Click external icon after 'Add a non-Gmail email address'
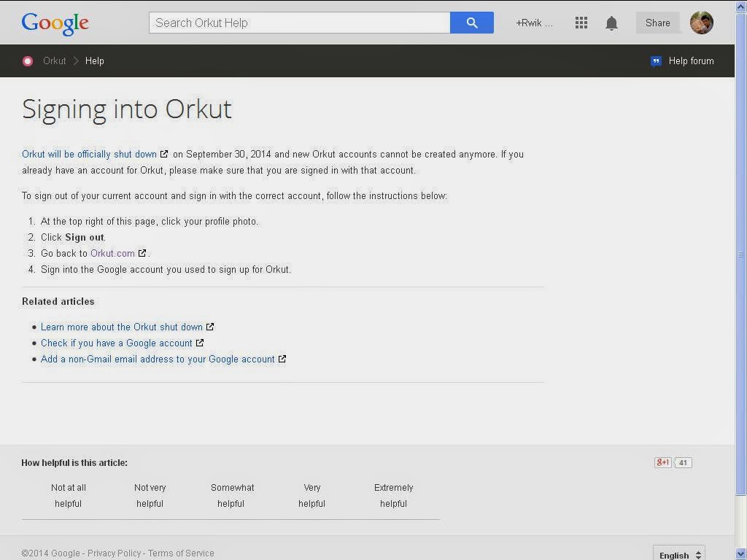 (282, 359)
